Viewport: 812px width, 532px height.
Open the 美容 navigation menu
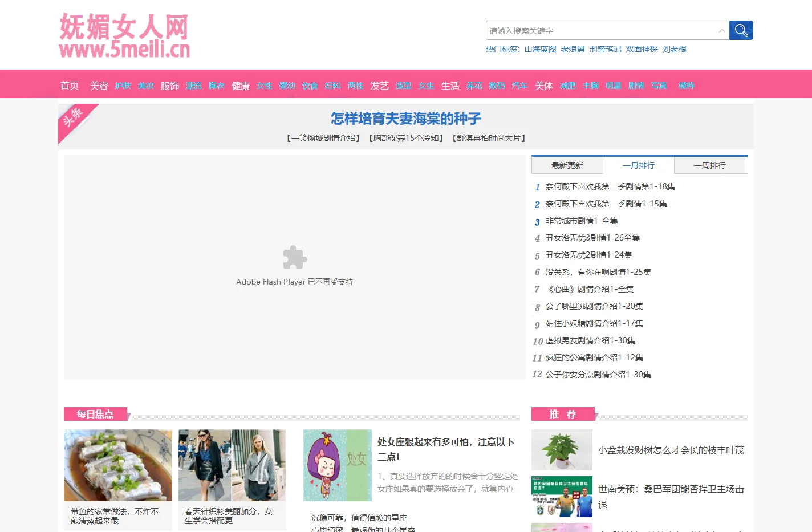[x=99, y=86]
